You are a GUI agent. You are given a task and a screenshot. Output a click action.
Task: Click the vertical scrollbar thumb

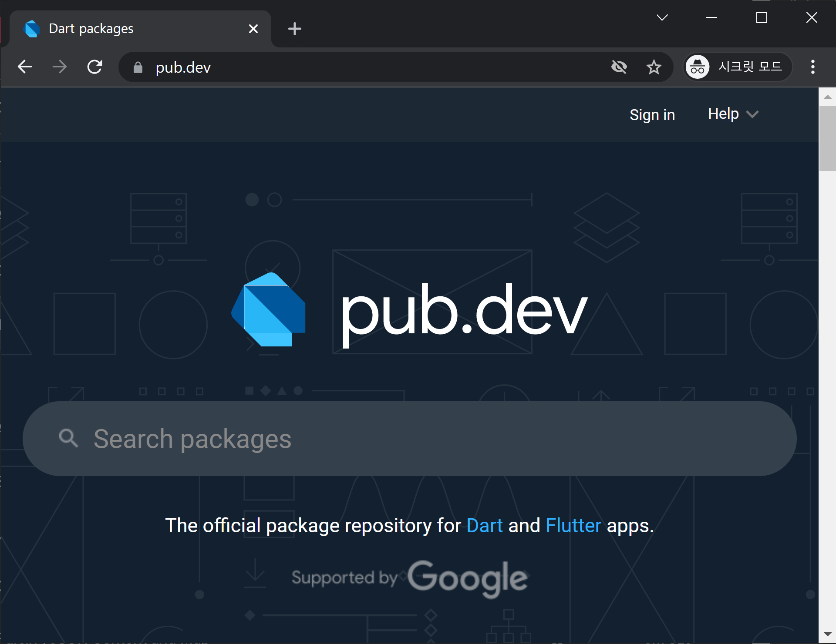click(x=827, y=138)
